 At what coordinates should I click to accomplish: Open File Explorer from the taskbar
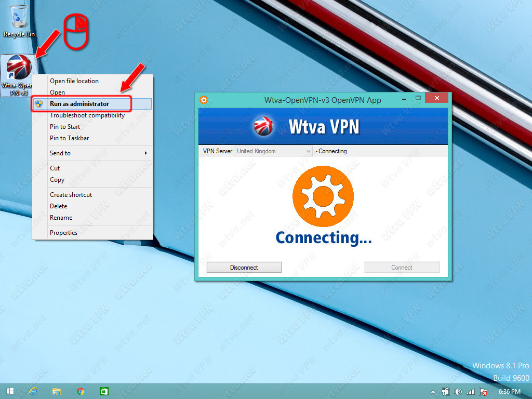tap(57, 391)
